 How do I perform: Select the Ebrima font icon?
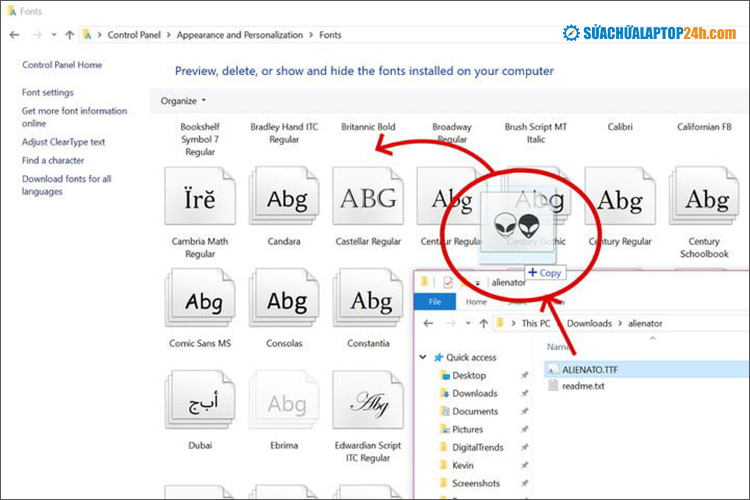[x=284, y=400]
